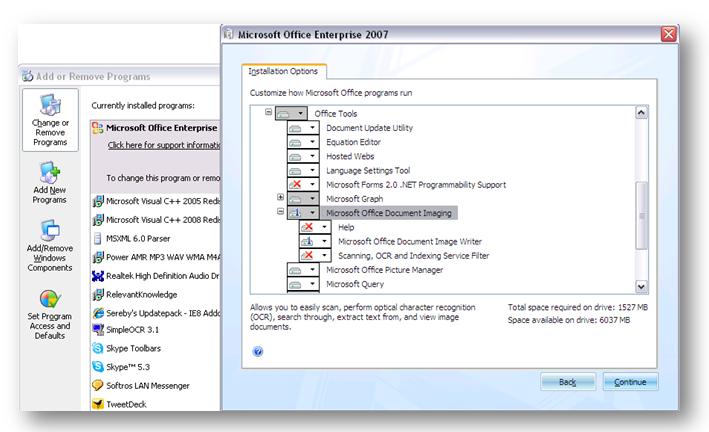Click the TweetDeck icon
Screen dimensions: 709x432
(x=98, y=404)
